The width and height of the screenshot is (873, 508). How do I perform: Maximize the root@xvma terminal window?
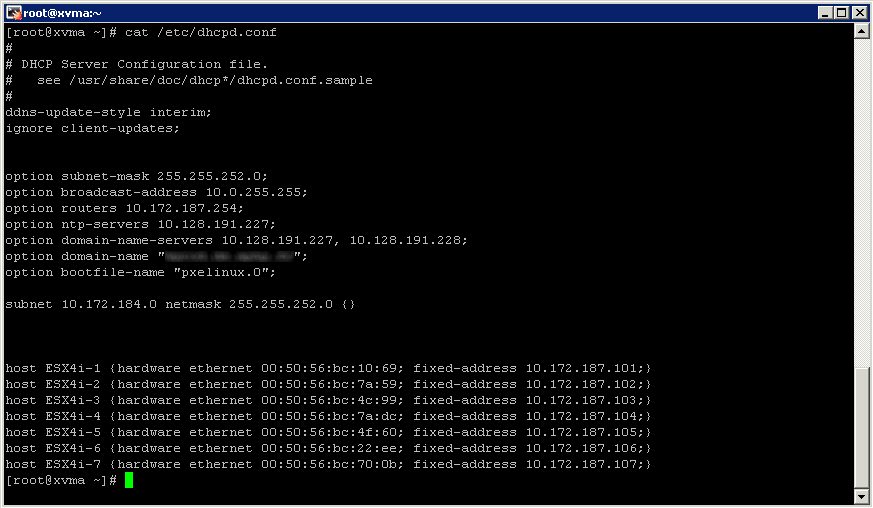pyautogui.click(x=842, y=13)
